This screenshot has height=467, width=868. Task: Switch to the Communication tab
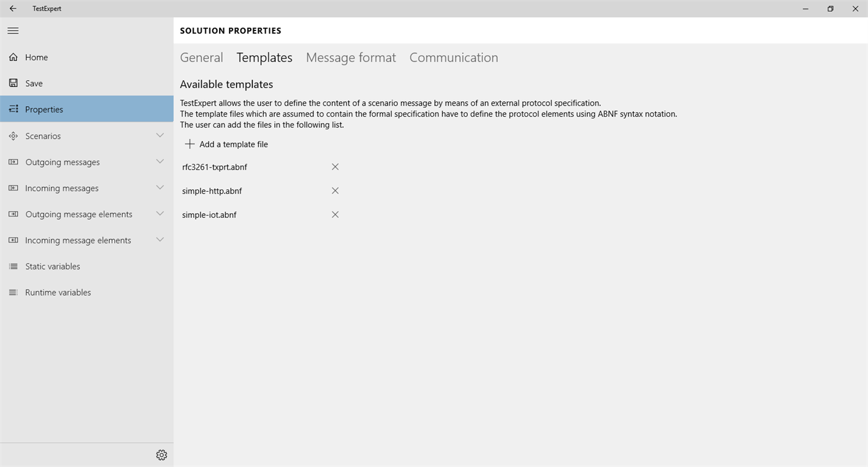[x=454, y=58]
